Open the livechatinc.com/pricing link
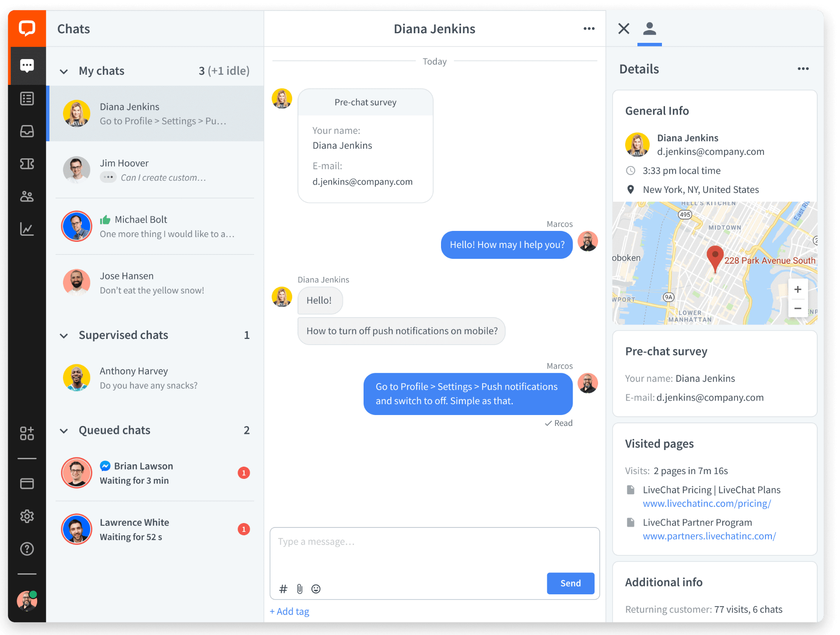Screen dimensions: 840x635 707,504
